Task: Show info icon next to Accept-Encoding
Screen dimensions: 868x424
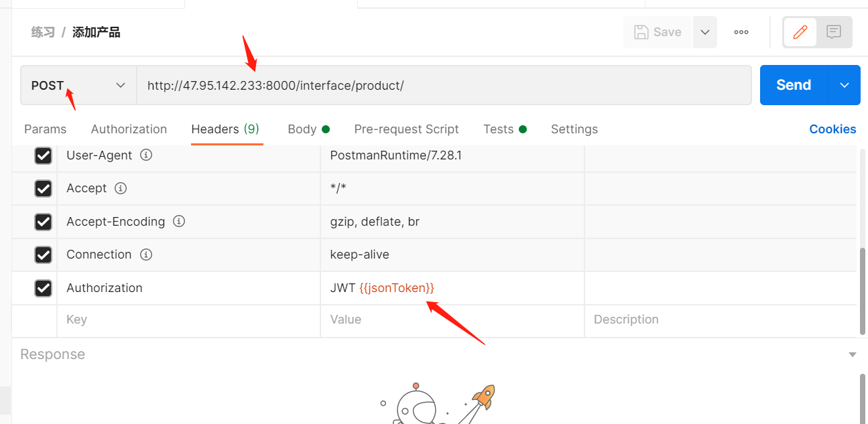Action: (x=179, y=221)
